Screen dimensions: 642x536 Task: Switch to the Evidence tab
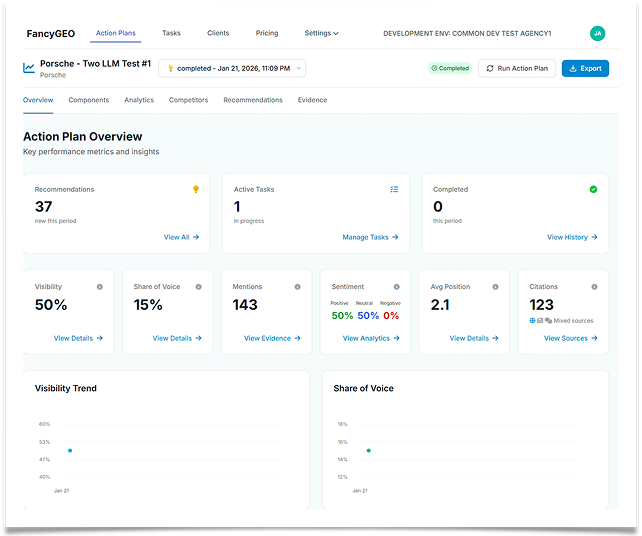coord(312,100)
